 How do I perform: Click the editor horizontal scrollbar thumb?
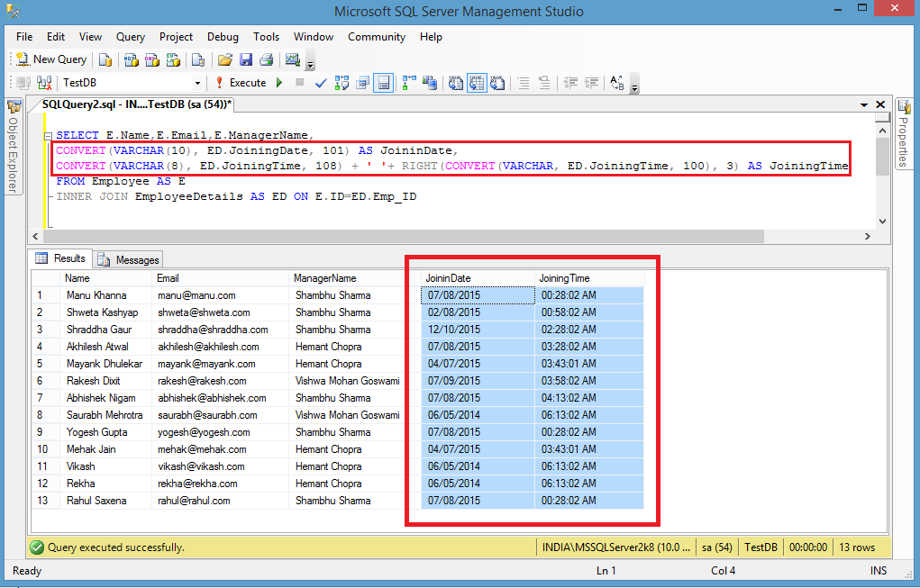coord(404,236)
